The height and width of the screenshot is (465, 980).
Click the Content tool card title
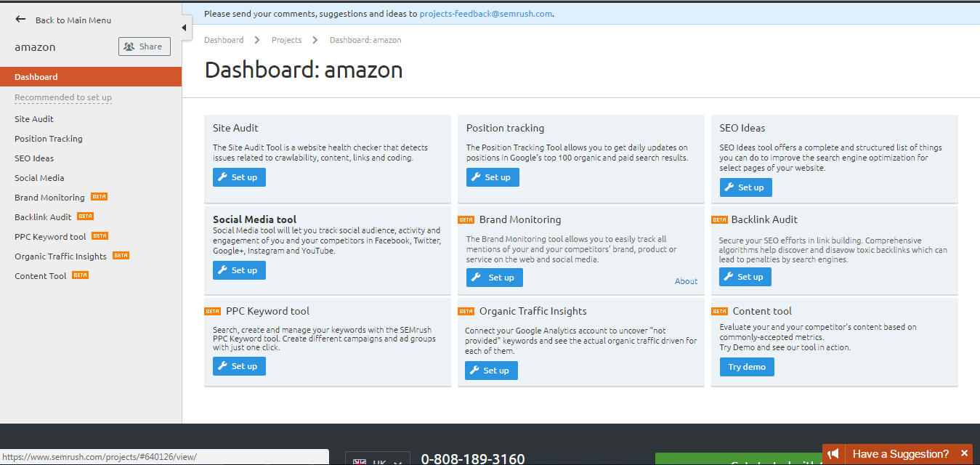(x=762, y=311)
